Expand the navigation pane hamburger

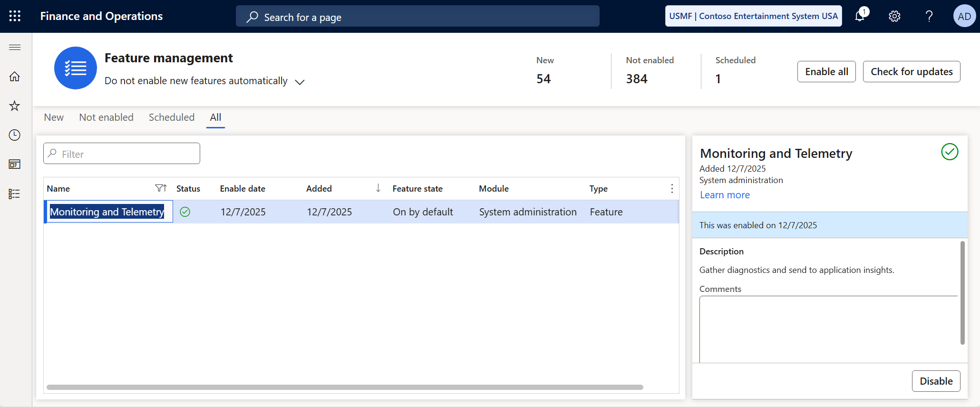point(15,47)
